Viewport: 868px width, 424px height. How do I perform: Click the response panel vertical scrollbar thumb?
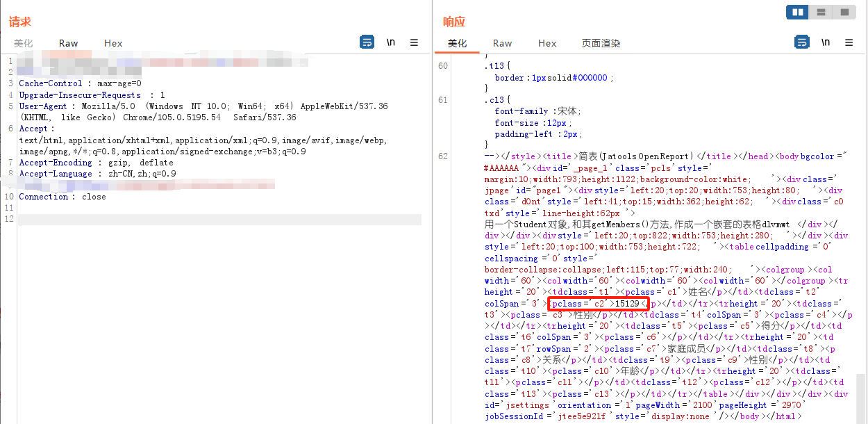tap(861, 398)
